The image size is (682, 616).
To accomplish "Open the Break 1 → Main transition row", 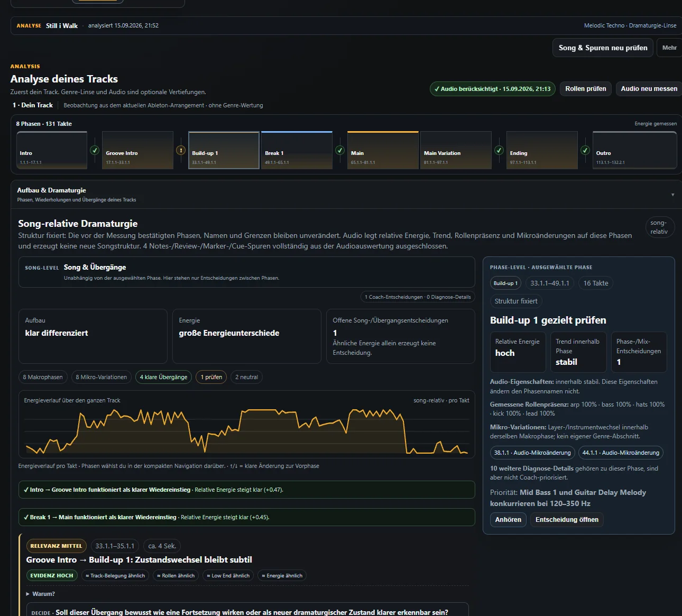I will pos(246,517).
